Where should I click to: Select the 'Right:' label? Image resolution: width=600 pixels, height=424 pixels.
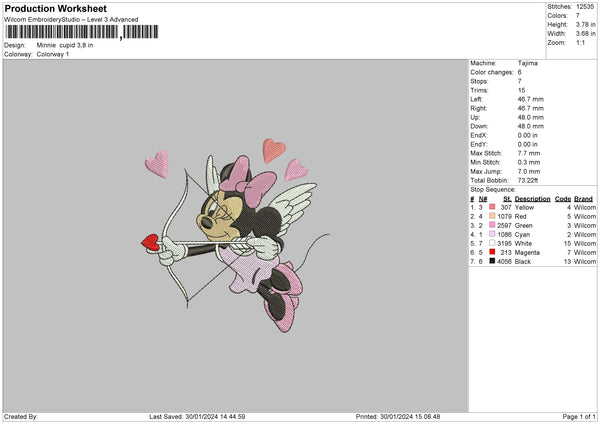coord(479,108)
